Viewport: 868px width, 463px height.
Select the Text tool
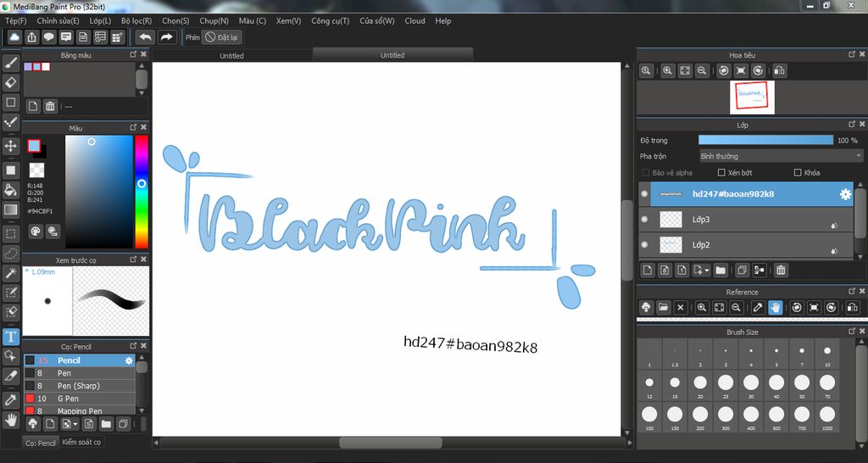10,336
